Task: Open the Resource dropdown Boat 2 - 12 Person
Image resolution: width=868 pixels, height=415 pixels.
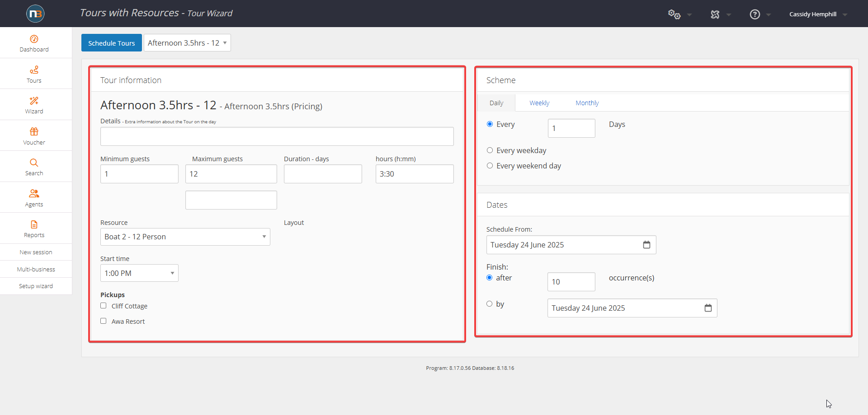Action: coord(185,237)
